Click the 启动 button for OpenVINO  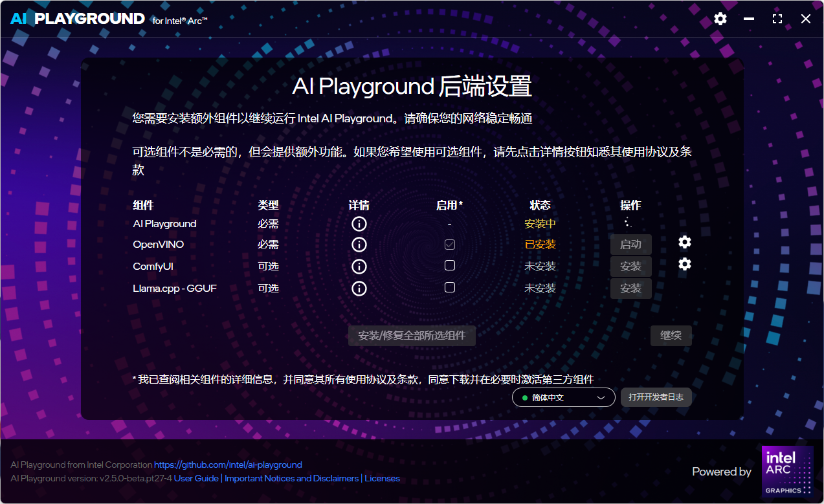630,245
